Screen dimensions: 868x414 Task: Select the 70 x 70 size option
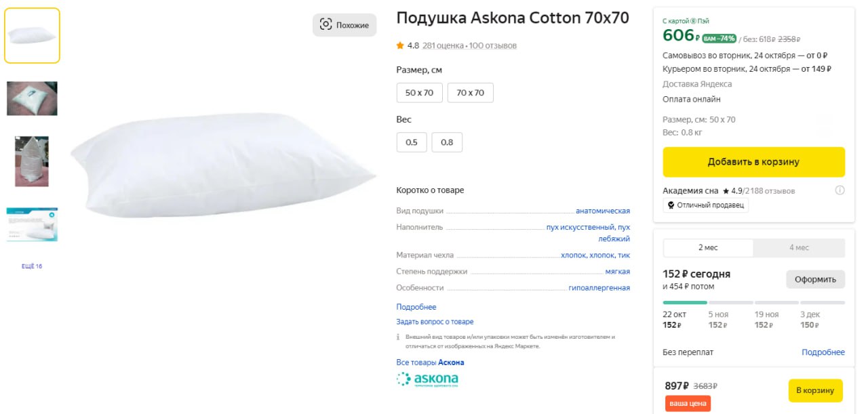[x=470, y=93]
